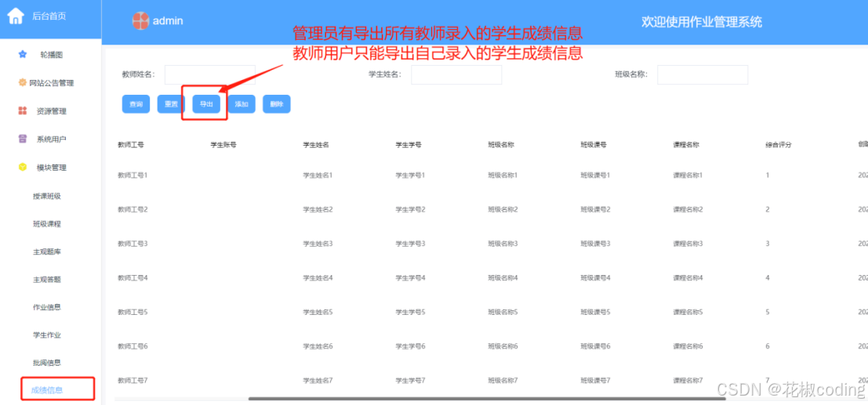Image resolution: width=868 pixels, height=405 pixels.
Task: Click the 班级名称 column header
Action: (501, 145)
